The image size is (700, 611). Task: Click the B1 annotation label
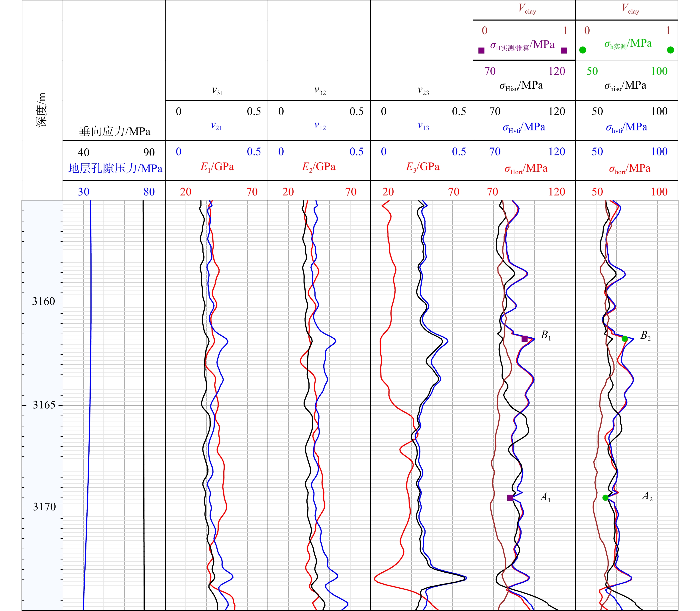[x=546, y=336]
